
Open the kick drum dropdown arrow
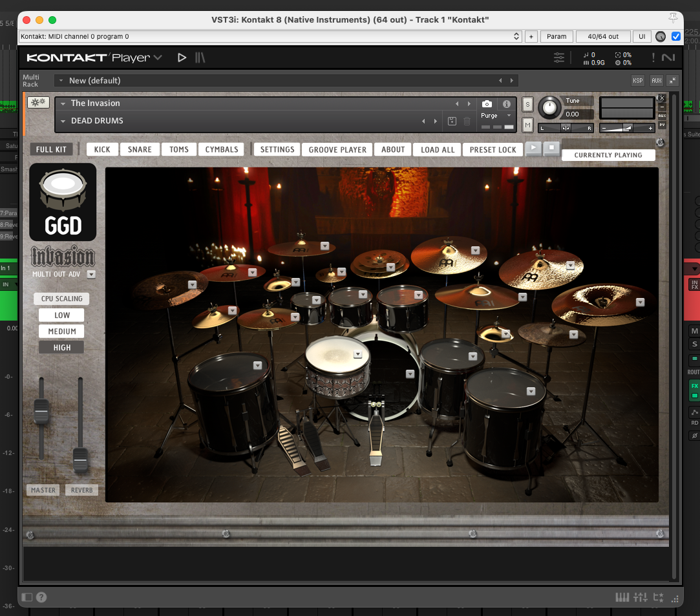[x=410, y=374]
